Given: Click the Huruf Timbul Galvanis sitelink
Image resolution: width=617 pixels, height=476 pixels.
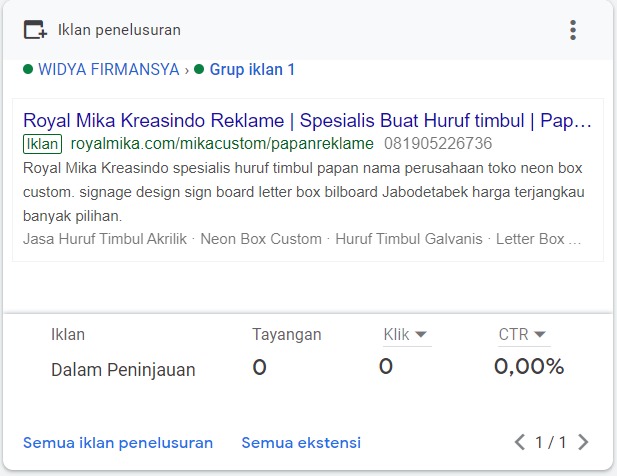Looking at the screenshot, I should coord(409,239).
